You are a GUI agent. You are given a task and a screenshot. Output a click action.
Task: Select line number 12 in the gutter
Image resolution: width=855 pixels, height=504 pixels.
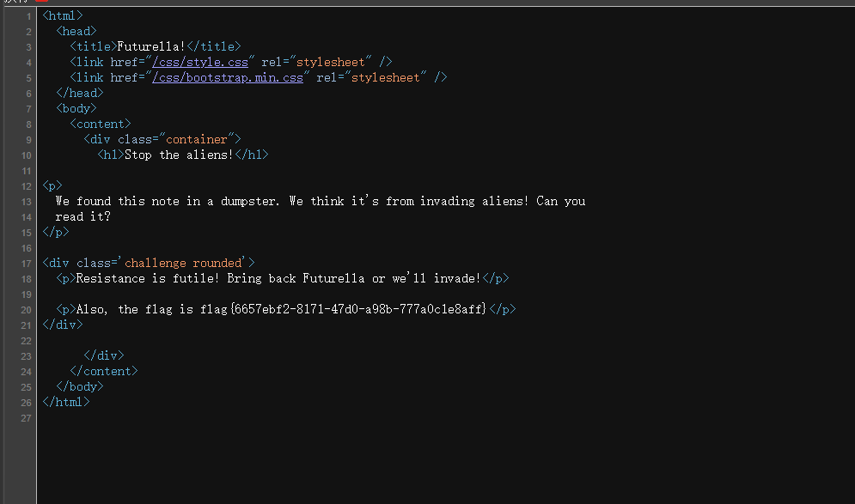click(26, 186)
